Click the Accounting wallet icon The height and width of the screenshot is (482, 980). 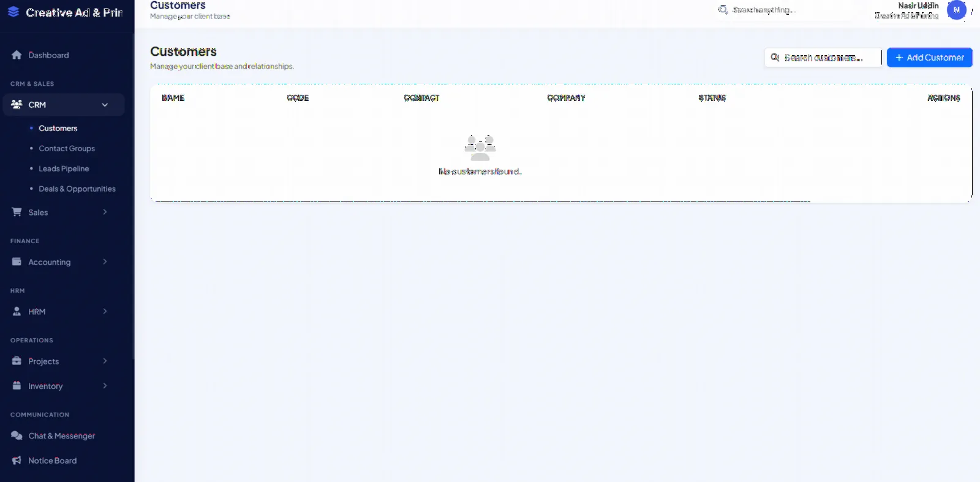(17, 262)
